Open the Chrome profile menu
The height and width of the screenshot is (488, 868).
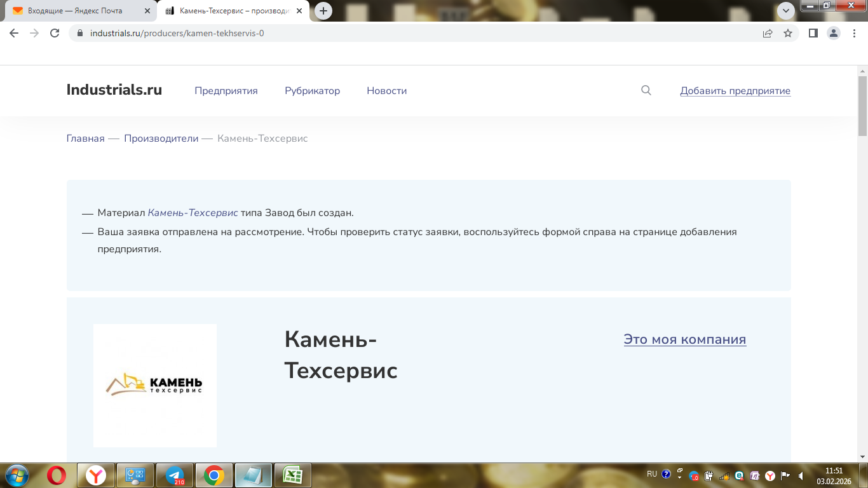coord(834,33)
